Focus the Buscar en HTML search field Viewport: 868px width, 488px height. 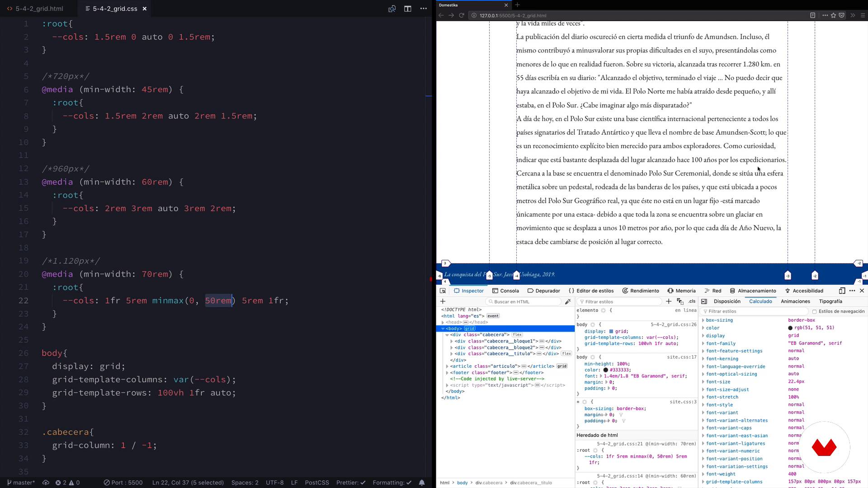click(x=524, y=301)
